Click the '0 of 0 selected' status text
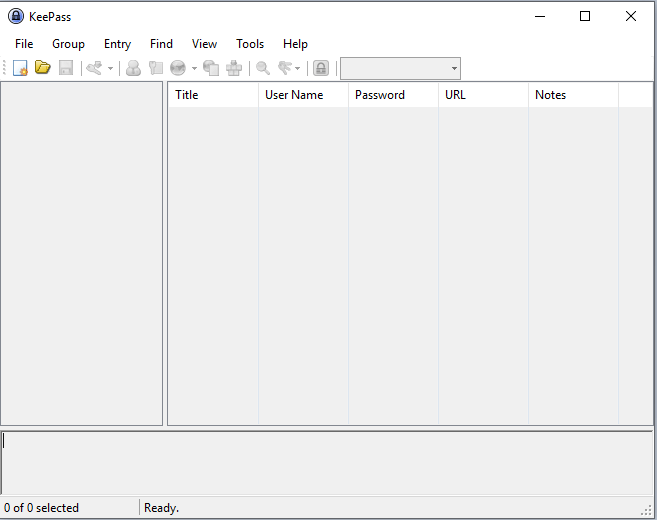The height and width of the screenshot is (520, 657). [x=41, y=508]
